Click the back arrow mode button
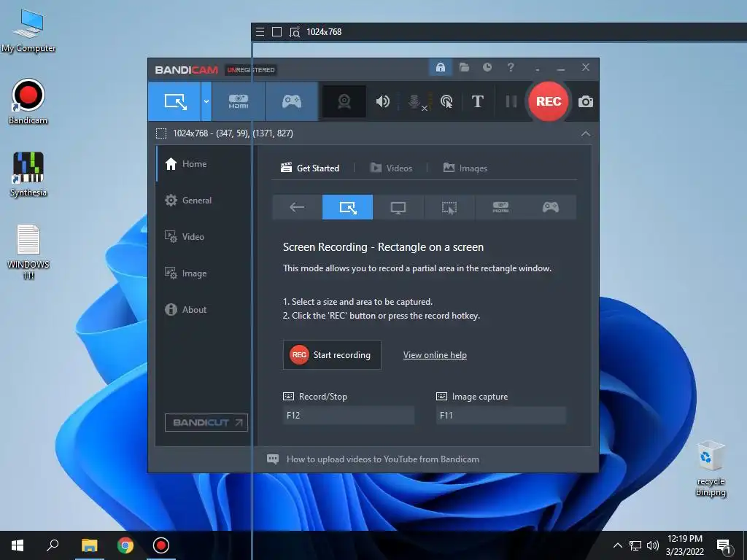The image size is (747, 560). [297, 207]
